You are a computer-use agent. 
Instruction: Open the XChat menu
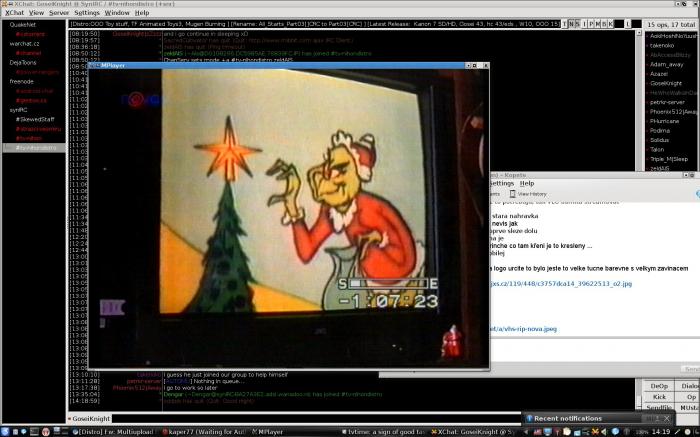click(14, 13)
